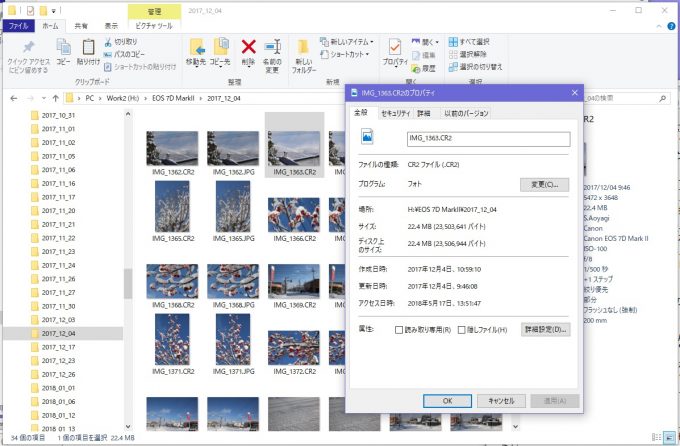Open Picture Tools (ピクチャ ツール) tab
Viewport: 680px width, 446px height.
point(154,26)
